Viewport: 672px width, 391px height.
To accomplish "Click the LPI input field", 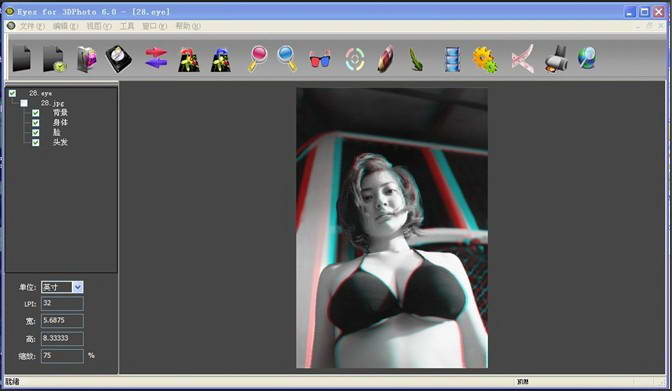I will pos(62,304).
